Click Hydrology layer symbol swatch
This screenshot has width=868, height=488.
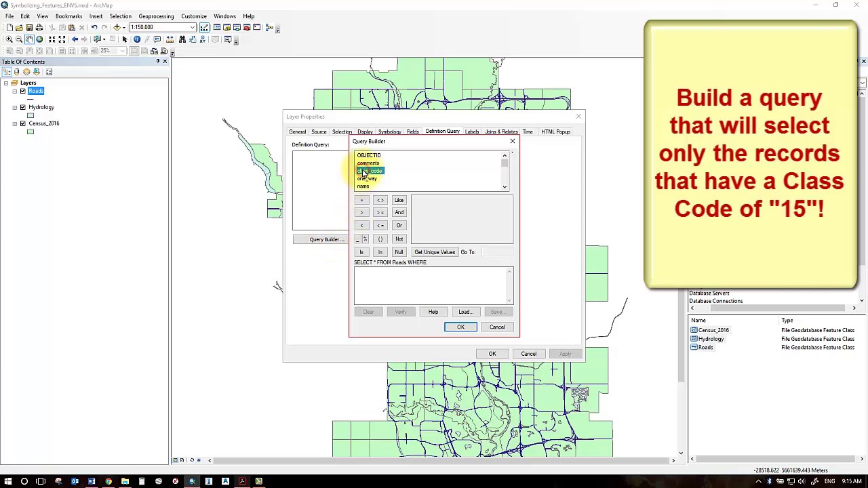coord(30,115)
